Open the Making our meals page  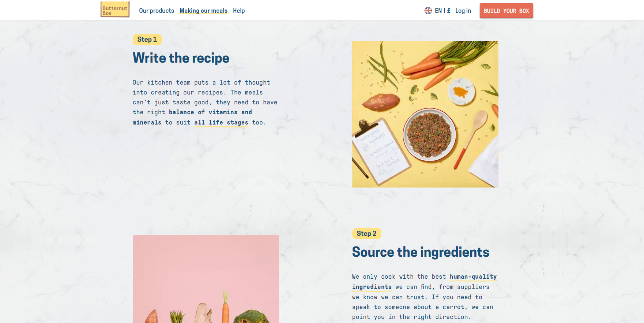click(x=203, y=11)
